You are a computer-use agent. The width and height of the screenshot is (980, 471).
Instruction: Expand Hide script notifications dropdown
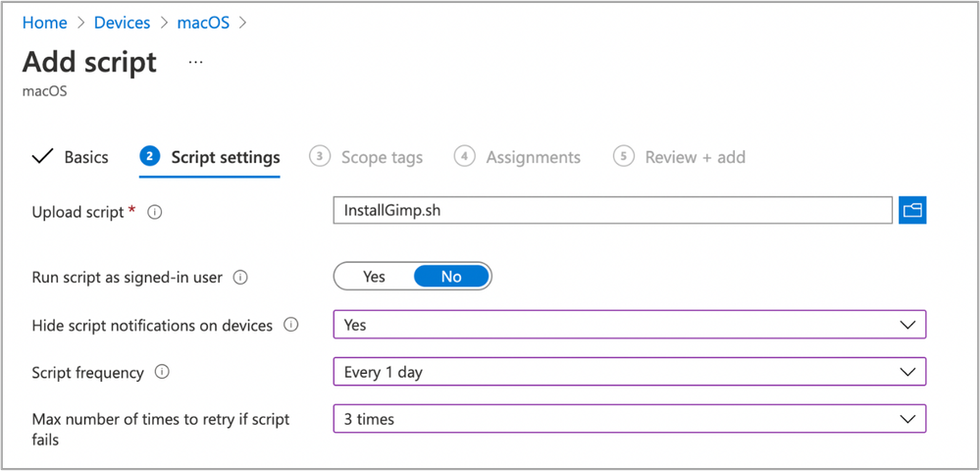coord(629,325)
